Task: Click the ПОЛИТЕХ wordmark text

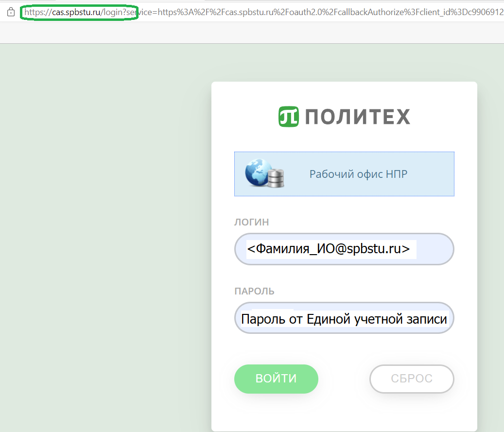Action: tap(357, 117)
